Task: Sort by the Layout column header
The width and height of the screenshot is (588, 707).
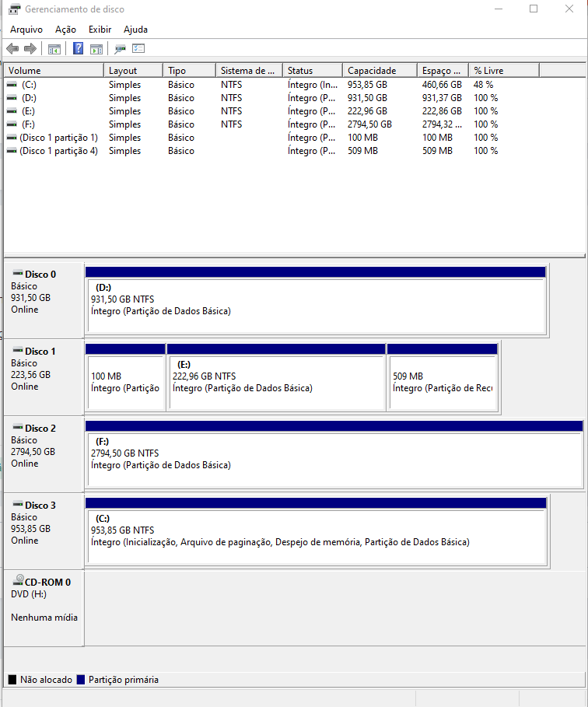Action: pos(134,71)
